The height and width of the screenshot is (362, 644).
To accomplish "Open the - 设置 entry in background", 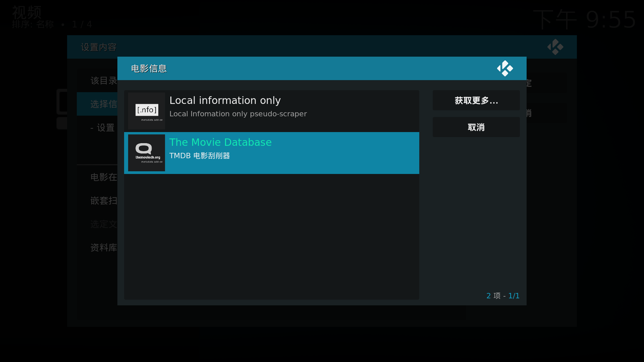I will (102, 128).
